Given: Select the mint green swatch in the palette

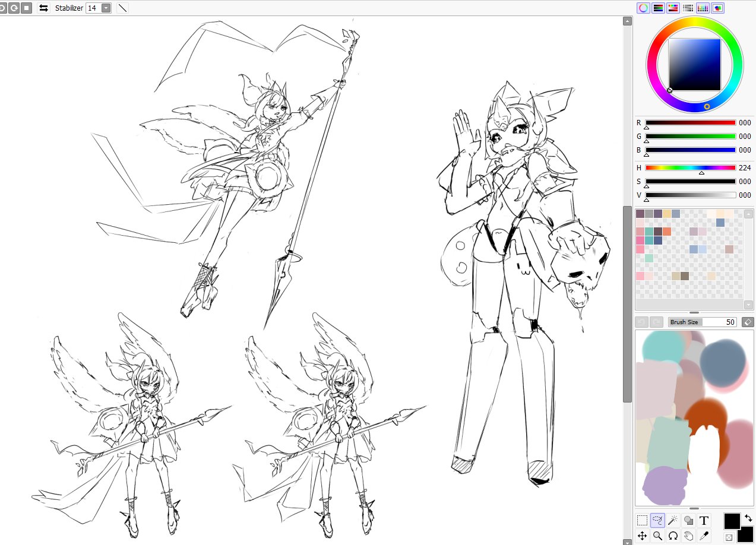Looking at the screenshot, I should 649,258.
